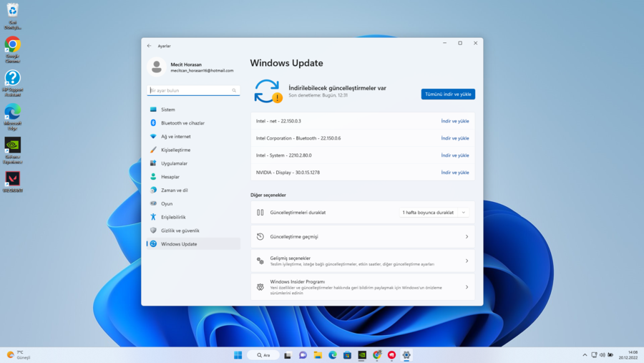Click the GeForce Experience desktop icon
The width and height of the screenshot is (644, 363).
coord(13,151)
